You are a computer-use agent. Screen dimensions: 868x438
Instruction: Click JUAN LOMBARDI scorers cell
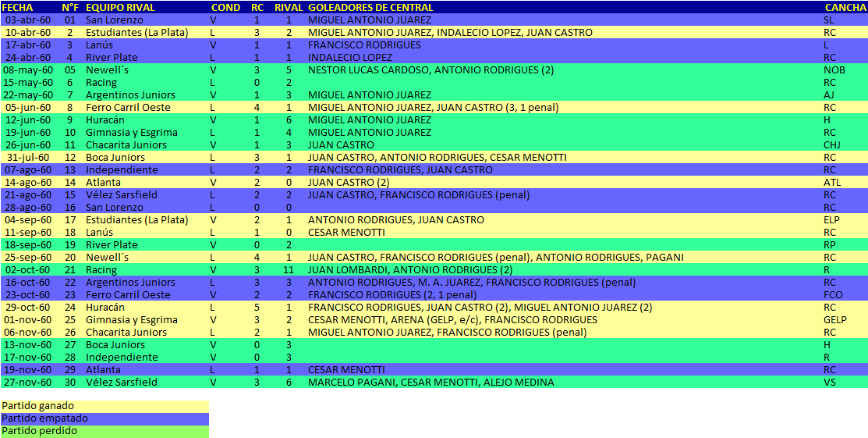point(409,269)
